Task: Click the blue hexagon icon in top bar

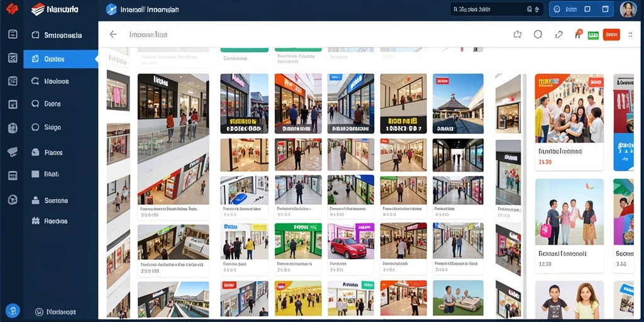Action: click(111, 9)
